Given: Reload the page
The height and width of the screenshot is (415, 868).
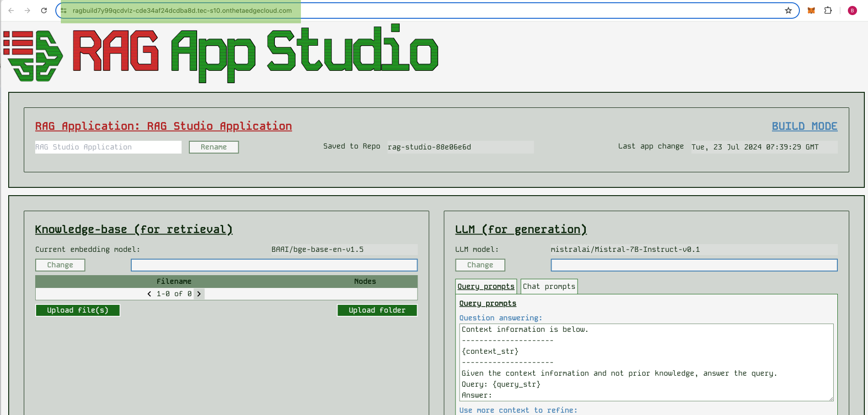Looking at the screenshot, I should 44,10.
